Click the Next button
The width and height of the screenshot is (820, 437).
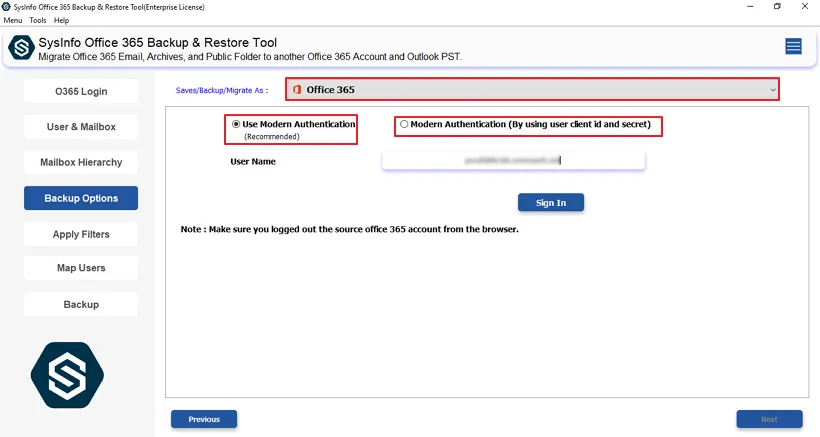[x=769, y=419]
